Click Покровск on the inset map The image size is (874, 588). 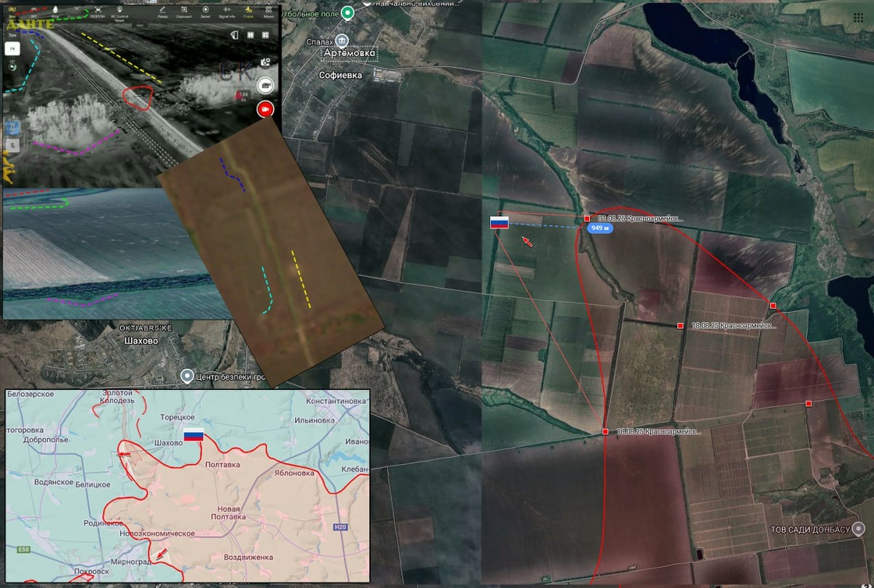point(92,572)
